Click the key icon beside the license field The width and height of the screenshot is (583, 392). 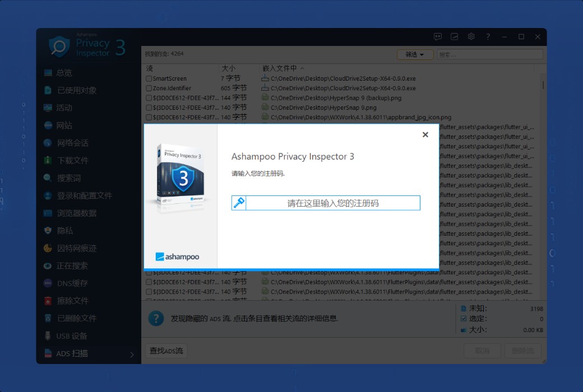click(239, 203)
